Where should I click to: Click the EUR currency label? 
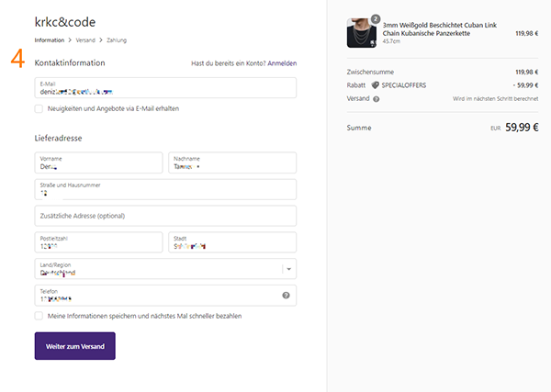point(496,129)
